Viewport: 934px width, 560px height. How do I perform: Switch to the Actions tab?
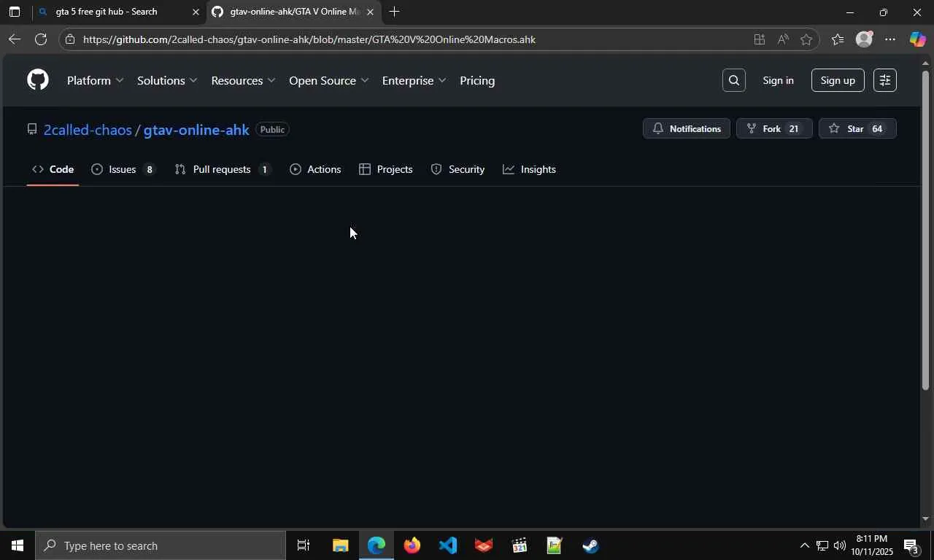315,169
